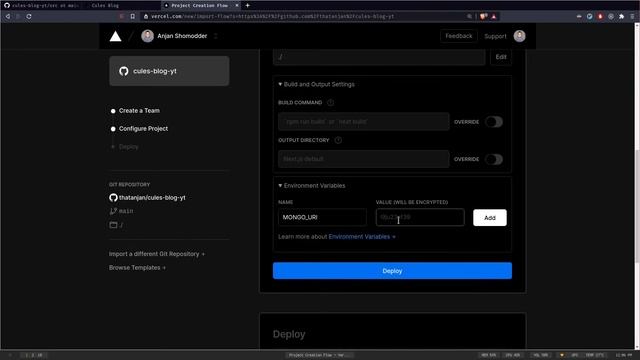Viewport: 640px width, 360px height.
Task: Click the red extension icon in toolbar
Action: [x=600, y=16]
